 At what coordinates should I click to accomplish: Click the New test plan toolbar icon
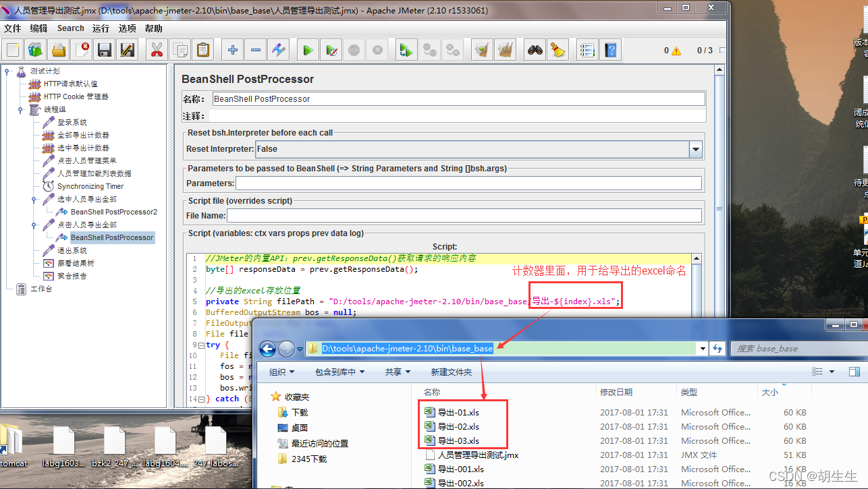[x=13, y=50]
